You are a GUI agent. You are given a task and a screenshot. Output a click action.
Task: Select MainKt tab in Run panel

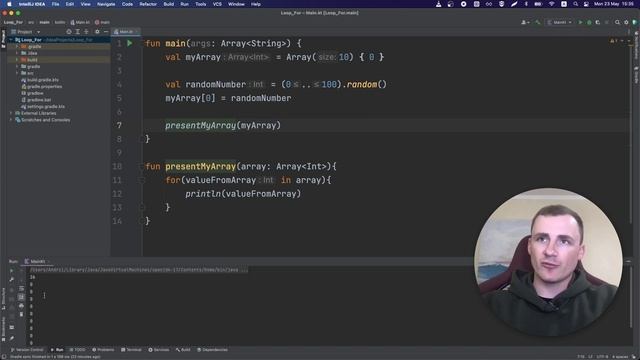pyautogui.click(x=38, y=262)
